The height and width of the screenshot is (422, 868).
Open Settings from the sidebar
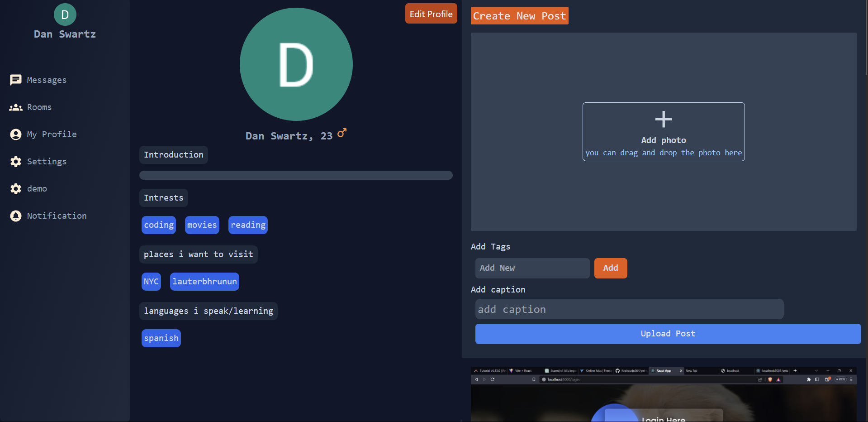(47, 162)
